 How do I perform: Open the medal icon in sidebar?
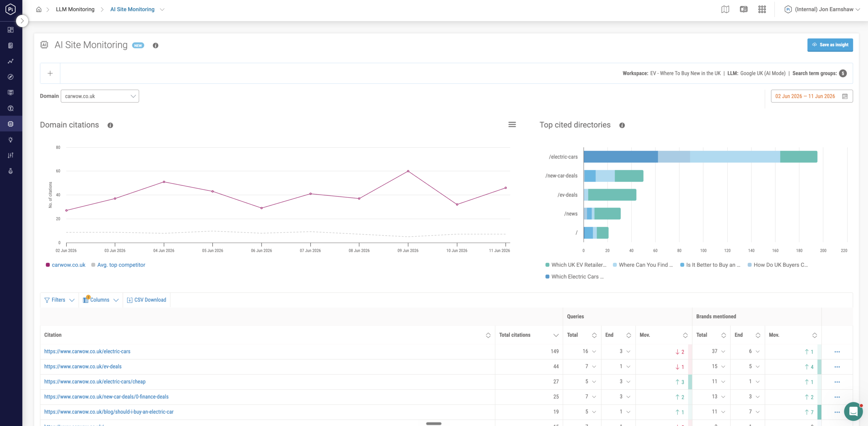11,171
